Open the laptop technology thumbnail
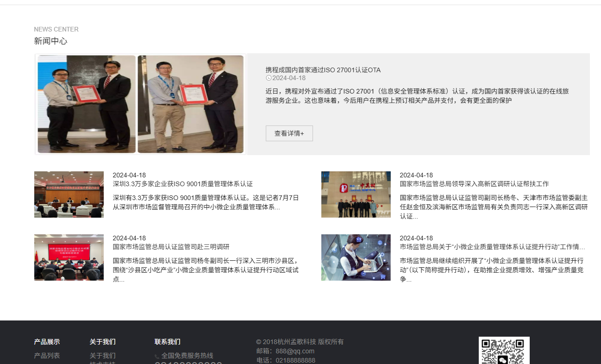Viewport: 601px width, 364px height. [356, 257]
